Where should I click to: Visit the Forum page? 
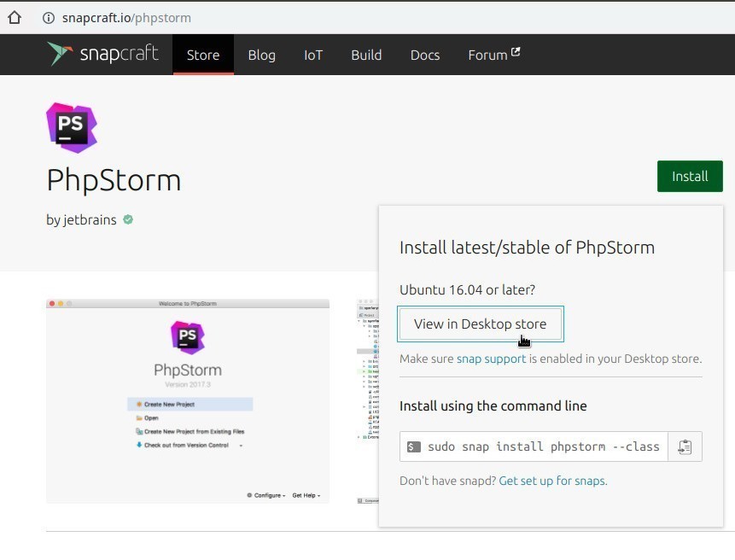(487, 55)
